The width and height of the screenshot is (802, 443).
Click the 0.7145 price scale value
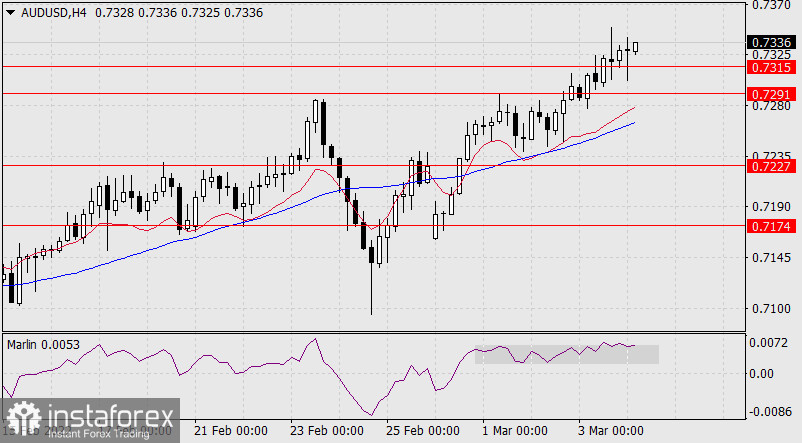[x=771, y=258]
